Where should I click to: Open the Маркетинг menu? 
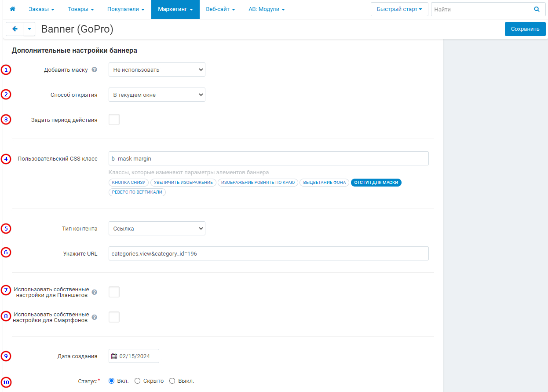175,9
